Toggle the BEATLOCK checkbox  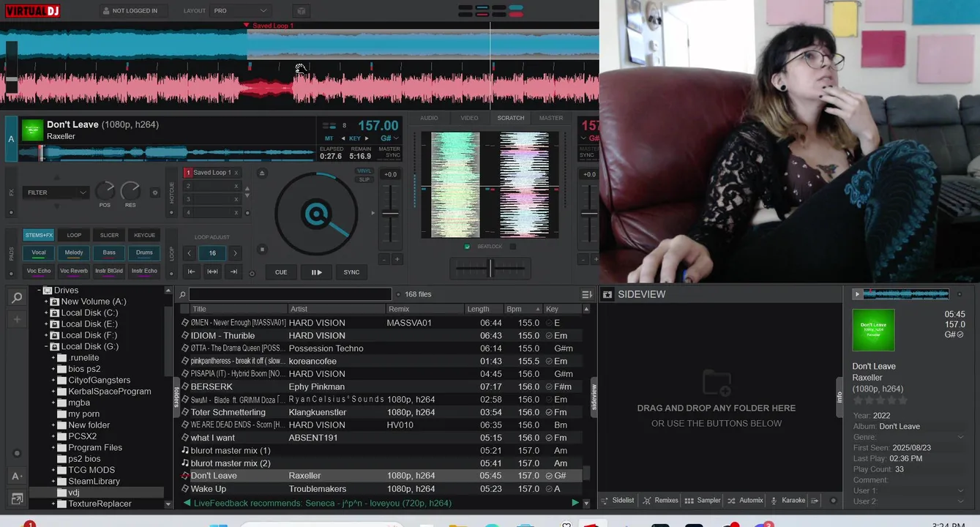468,247
